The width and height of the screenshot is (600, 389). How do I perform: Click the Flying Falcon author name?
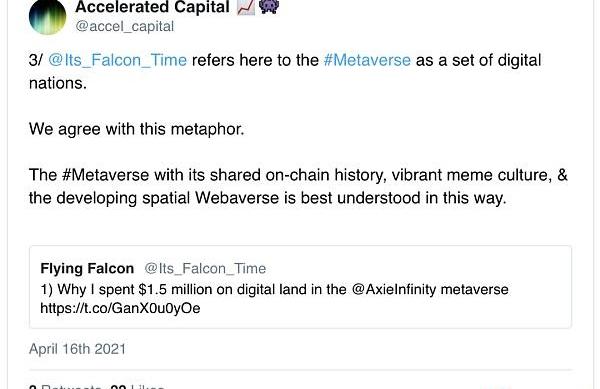tap(87, 269)
